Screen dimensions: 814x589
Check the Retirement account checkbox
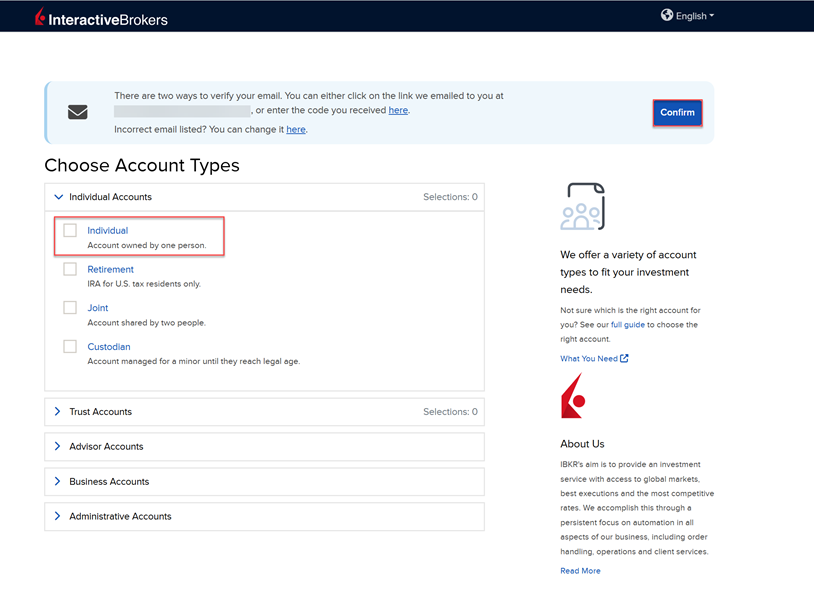click(70, 268)
